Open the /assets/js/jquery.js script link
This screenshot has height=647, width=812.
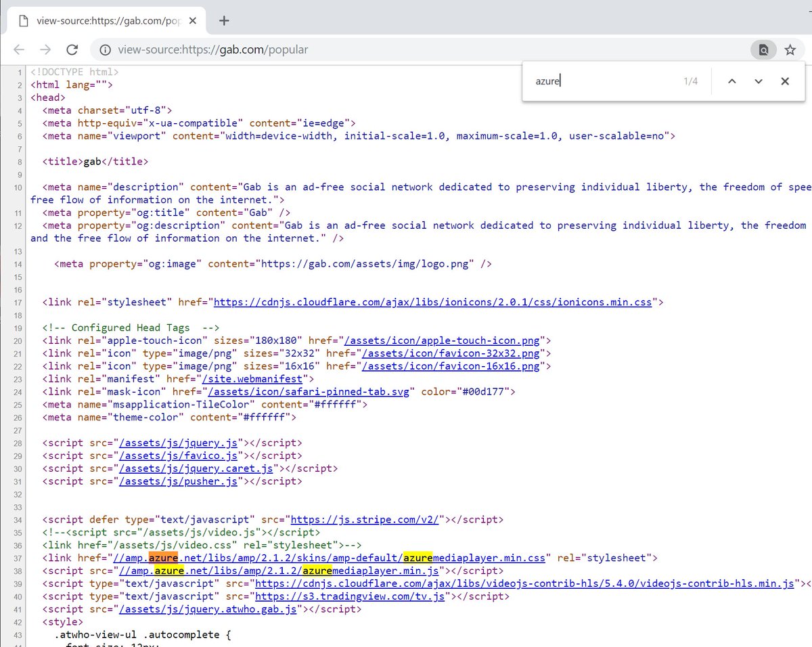(x=179, y=443)
